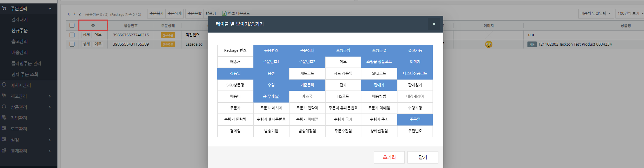The height and width of the screenshot is (168, 644).
Task: Go to 전체 주문 조회 menu item
Action: click(x=25, y=74)
